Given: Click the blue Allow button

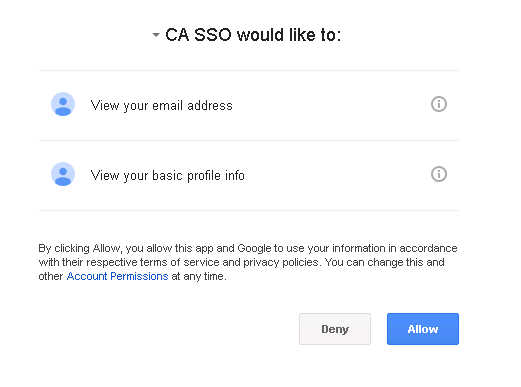Looking at the screenshot, I should [x=423, y=329].
